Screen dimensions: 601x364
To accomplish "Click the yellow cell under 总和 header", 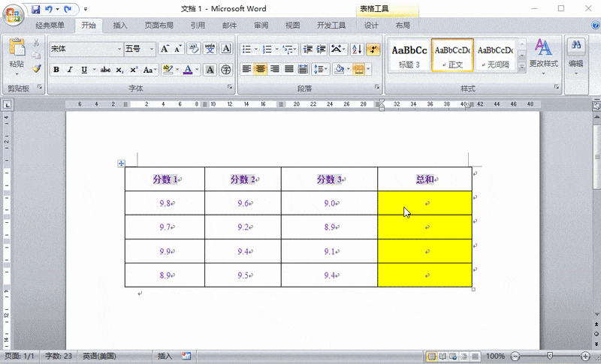I will click(x=424, y=203).
